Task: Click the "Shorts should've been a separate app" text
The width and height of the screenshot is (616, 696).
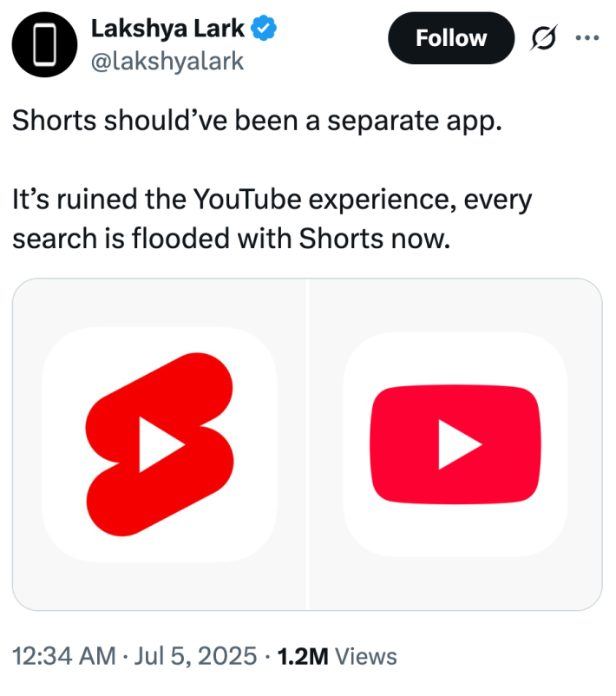Action: (x=257, y=121)
